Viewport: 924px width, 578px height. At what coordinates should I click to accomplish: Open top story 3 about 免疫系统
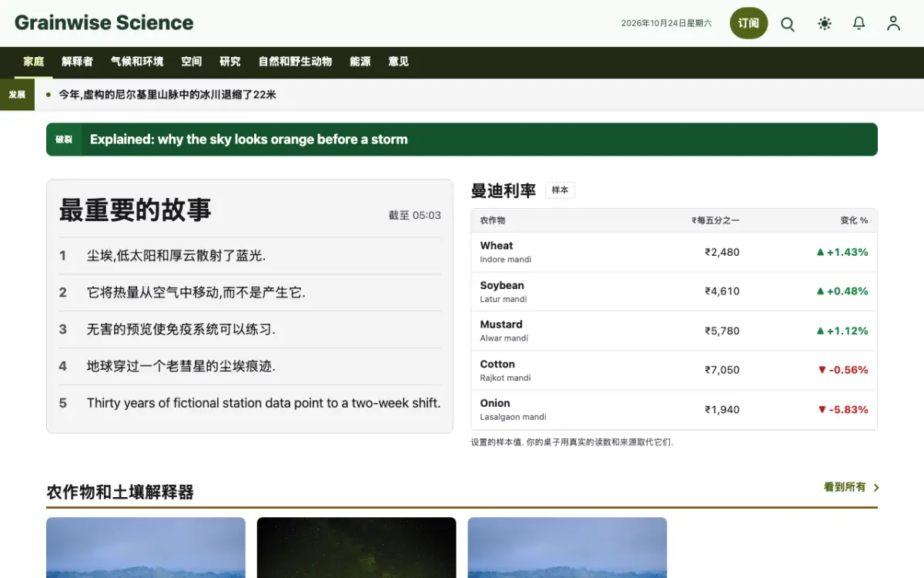250,330
